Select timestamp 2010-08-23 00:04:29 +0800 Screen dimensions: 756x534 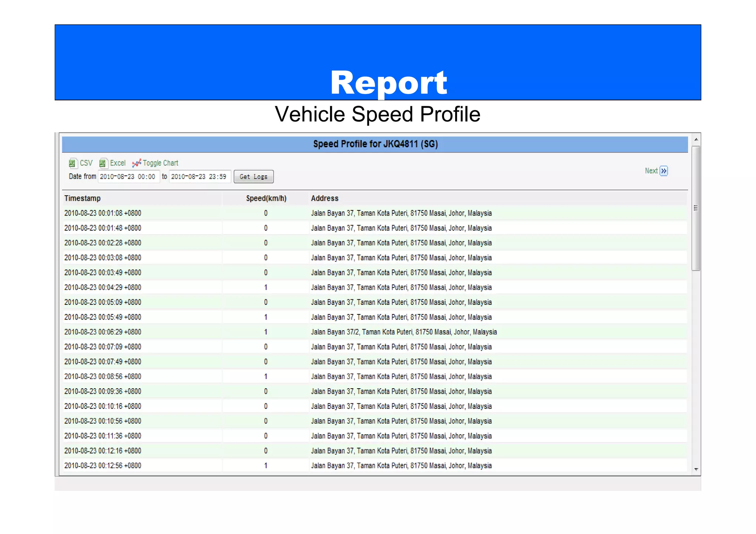pyautogui.click(x=103, y=287)
